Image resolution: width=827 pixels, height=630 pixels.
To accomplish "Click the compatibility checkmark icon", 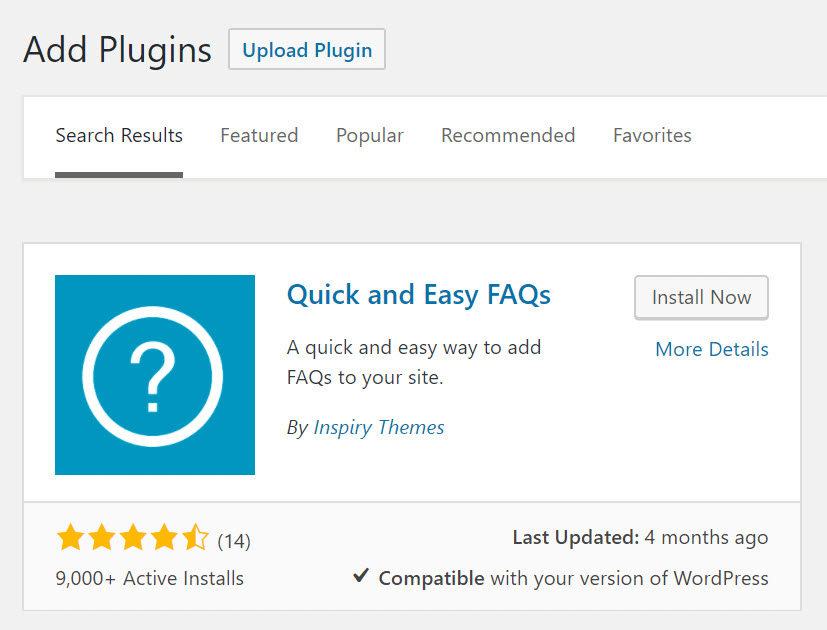I will pos(361,576).
